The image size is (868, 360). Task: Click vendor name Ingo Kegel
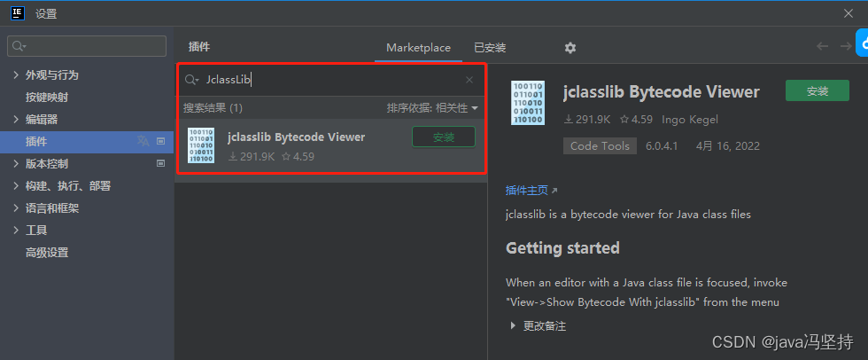tap(690, 119)
